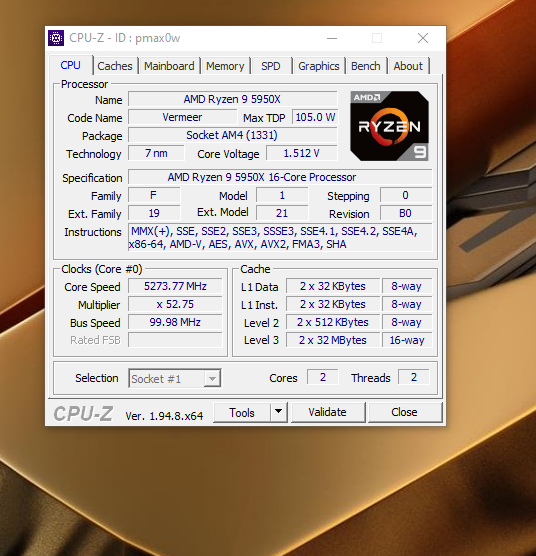The height and width of the screenshot is (556, 536).
Task: Select the SPD tab
Action: coord(271,66)
